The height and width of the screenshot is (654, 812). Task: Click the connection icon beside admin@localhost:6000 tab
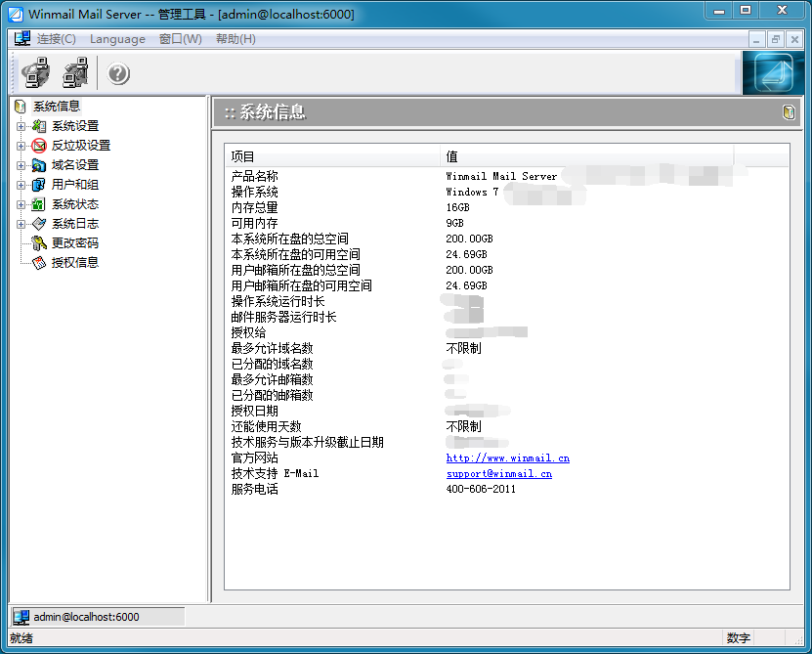pos(21,617)
